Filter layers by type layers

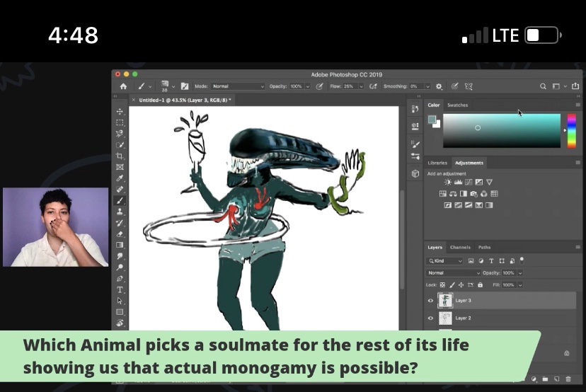click(491, 261)
